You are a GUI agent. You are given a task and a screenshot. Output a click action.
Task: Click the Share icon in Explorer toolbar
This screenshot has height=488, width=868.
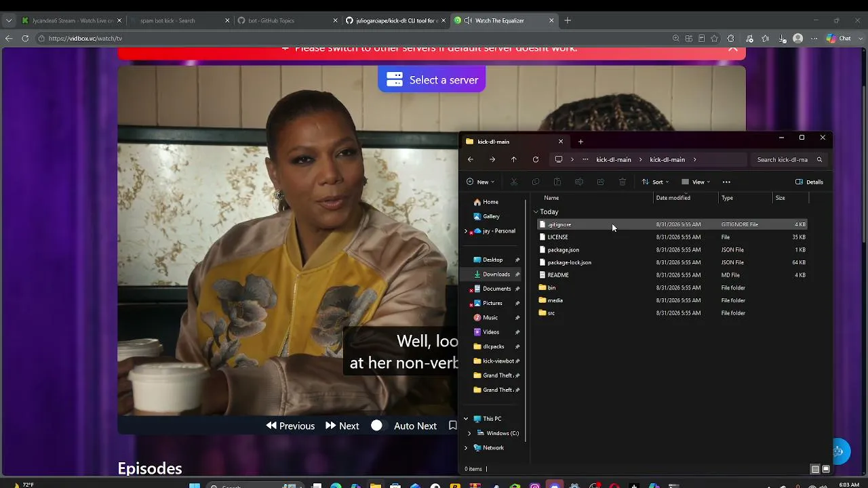click(x=601, y=182)
